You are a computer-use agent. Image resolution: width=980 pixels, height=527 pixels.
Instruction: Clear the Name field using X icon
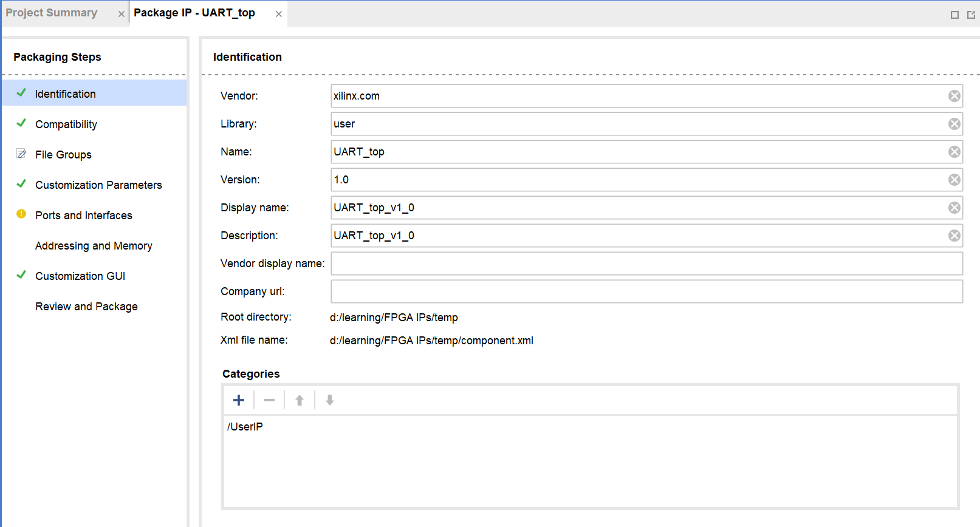point(954,152)
